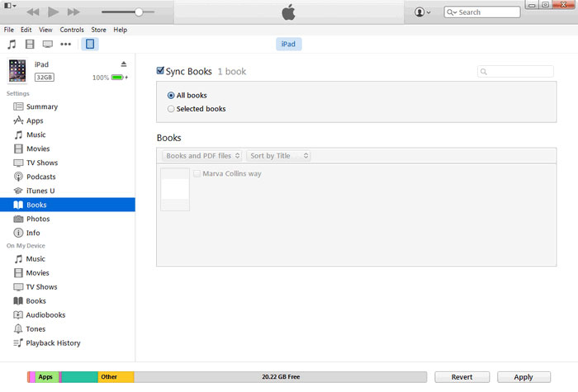Image resolution: width=578 pixels, height=392 pixels.
Task: Open the account user dropdown
Action: pyautogui.click(x=423, y=12)
